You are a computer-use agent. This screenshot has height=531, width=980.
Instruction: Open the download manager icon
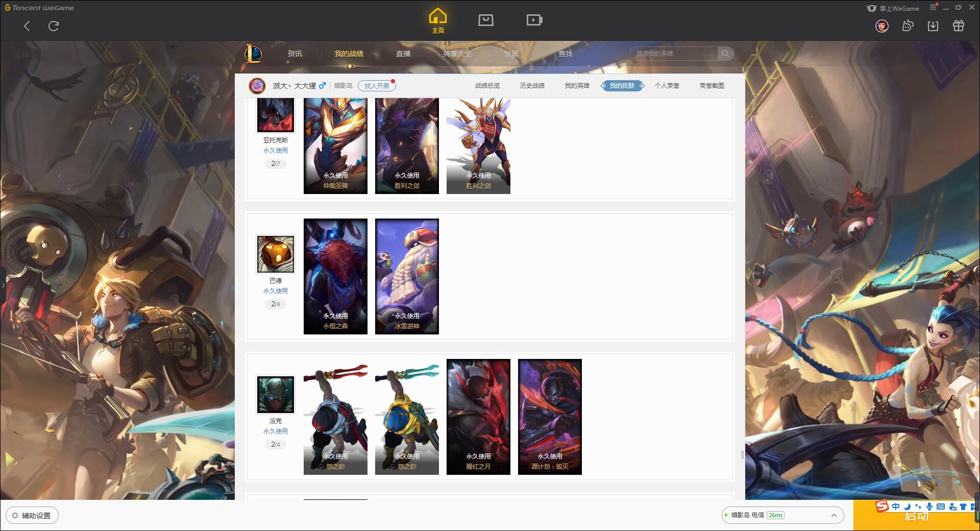coord(933,26)
